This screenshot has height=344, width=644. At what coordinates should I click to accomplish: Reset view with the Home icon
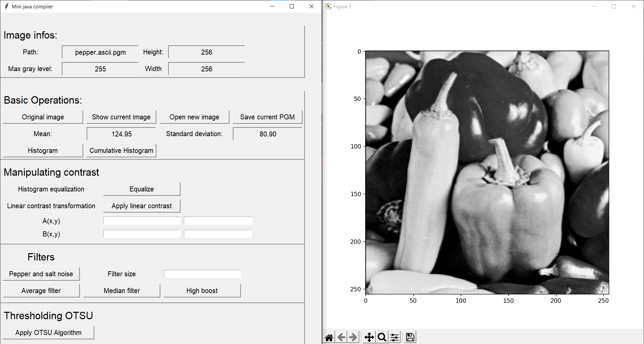pos(329,337)
